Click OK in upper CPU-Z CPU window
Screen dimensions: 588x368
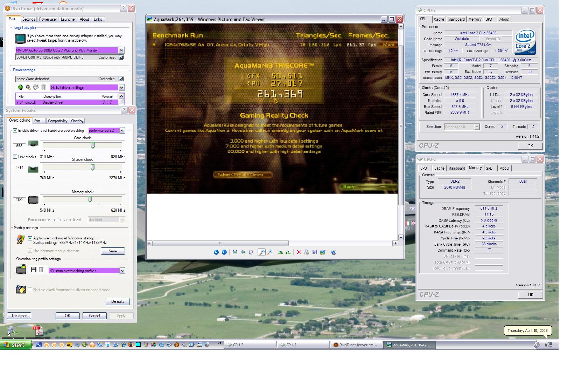(x=531, y=146)
